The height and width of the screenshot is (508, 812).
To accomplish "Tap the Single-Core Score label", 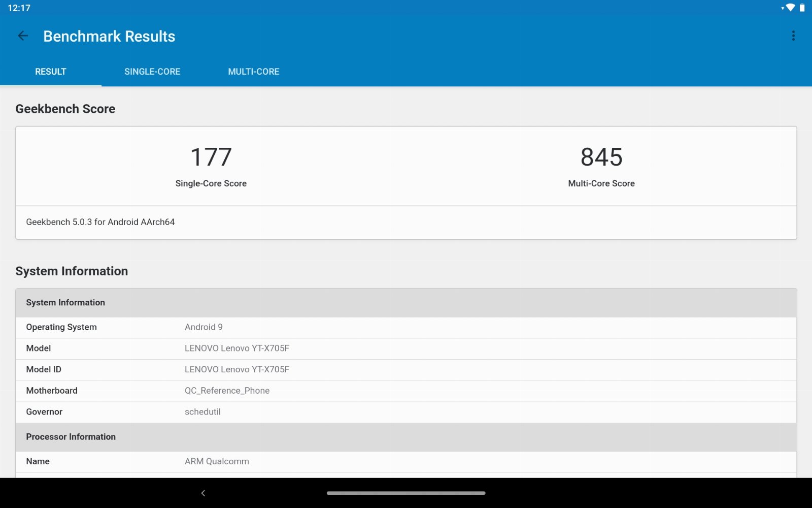I will click(x=211, y=183).
